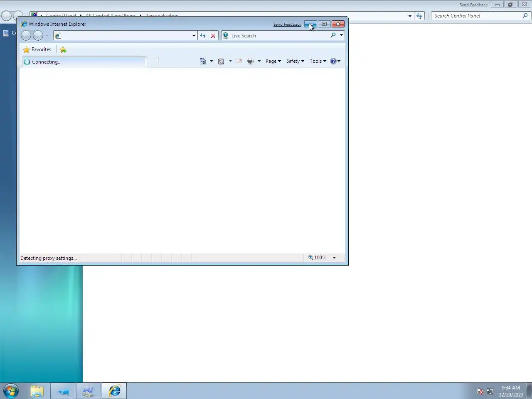Expand the address bar autocomplete dropdown
532x399 pixels.
194,36
